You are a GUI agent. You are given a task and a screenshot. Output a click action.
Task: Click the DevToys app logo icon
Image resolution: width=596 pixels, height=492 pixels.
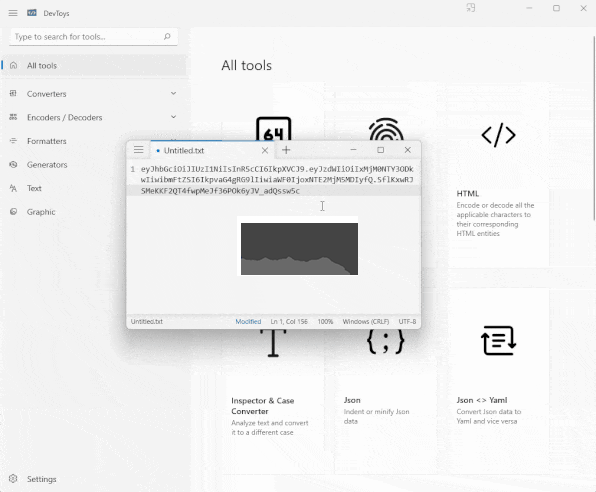pyautogui.click(x=32, y=13)
